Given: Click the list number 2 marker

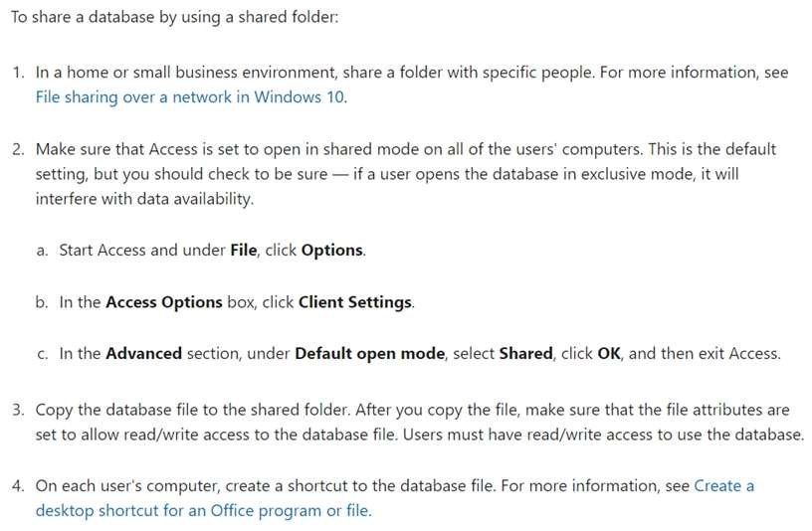Looking at the screenshot, I should [x=18, y=149].
